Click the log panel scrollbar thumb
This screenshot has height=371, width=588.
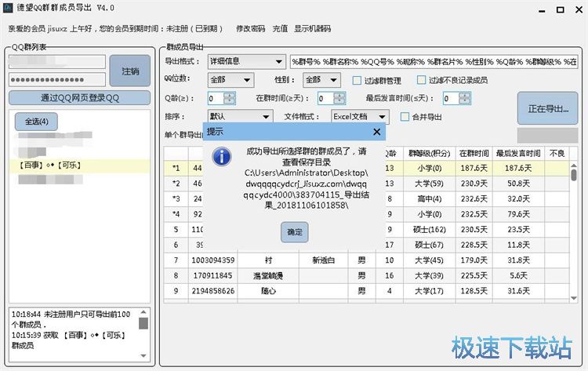coord(143,323)
